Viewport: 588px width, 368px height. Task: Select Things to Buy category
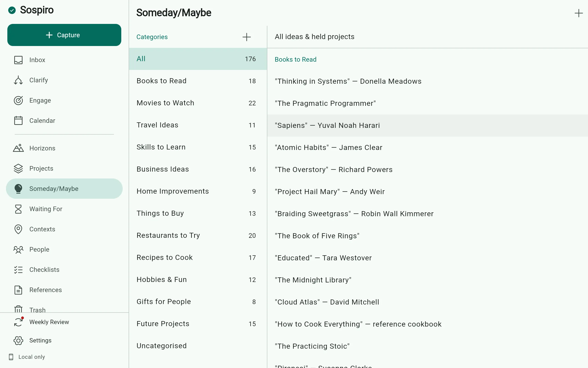pyautogui.click(x=198, y=213)
